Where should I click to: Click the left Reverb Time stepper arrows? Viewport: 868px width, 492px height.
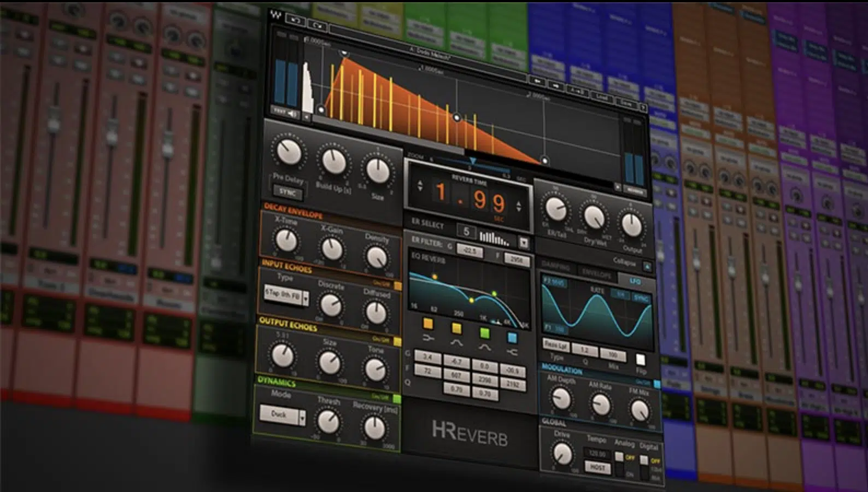click(x=420, y=186)
